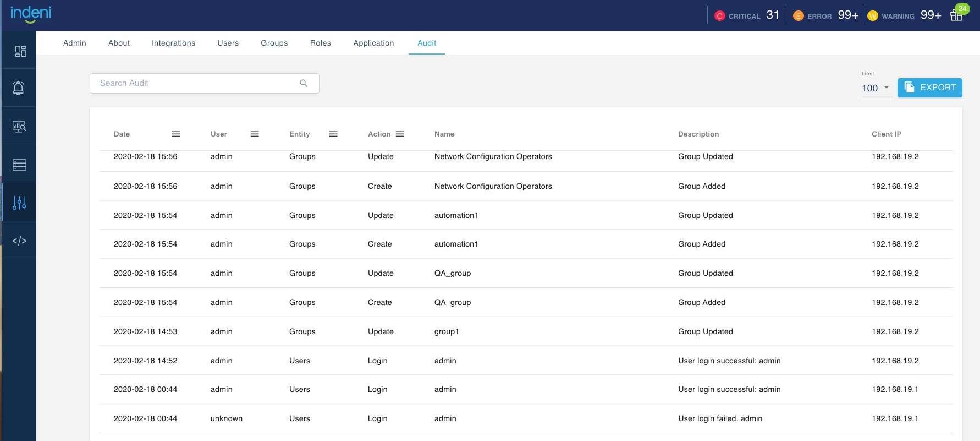Image resolution: width=980 pixels, height=441 pixels.
Task: Open the code brackets icon in sidebar
Action: [x=19, y=241]
